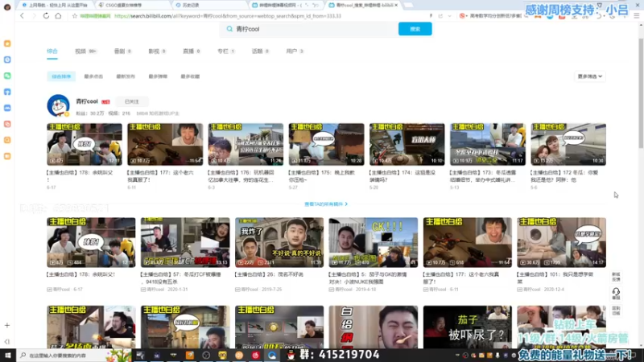Open the yellow face taskbar icon
Viewport: 644px width, 362px height.
point(223,356)
